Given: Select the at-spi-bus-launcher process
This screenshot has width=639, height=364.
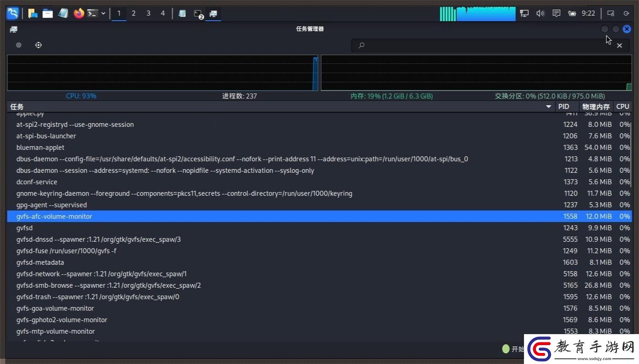Looking at the screenshot, I should (319, 136).
